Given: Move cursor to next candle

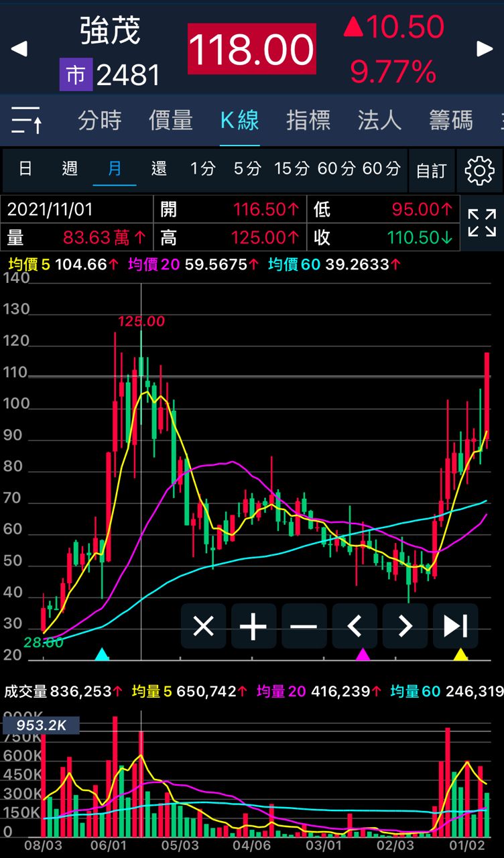Looking at the screenshot, I should (405, 626).
